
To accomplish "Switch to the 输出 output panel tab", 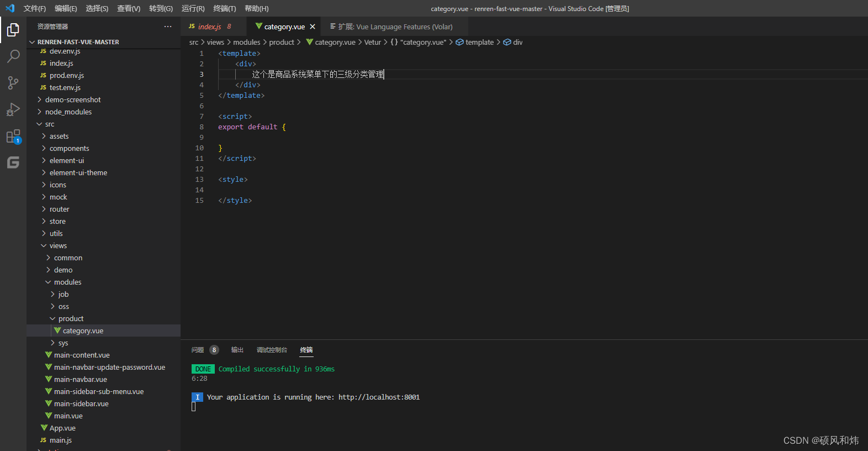I will 237,350.
